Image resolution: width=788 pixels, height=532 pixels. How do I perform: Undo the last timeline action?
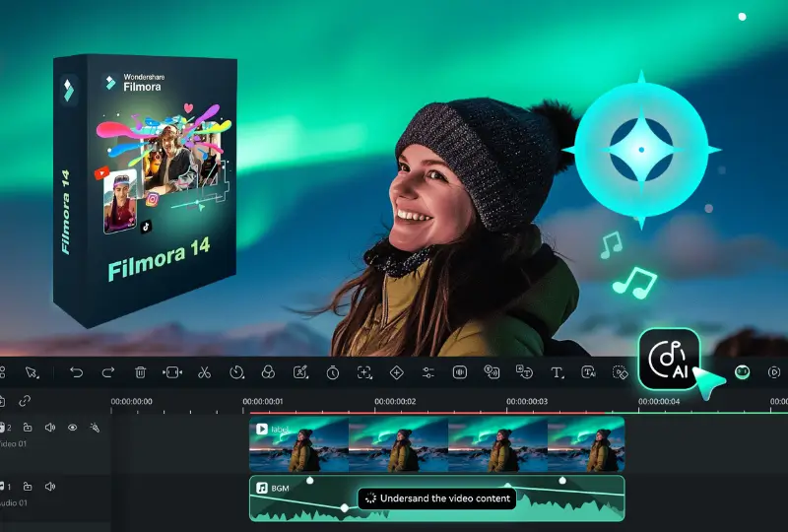pyautogui.click(x=77, y=372)
